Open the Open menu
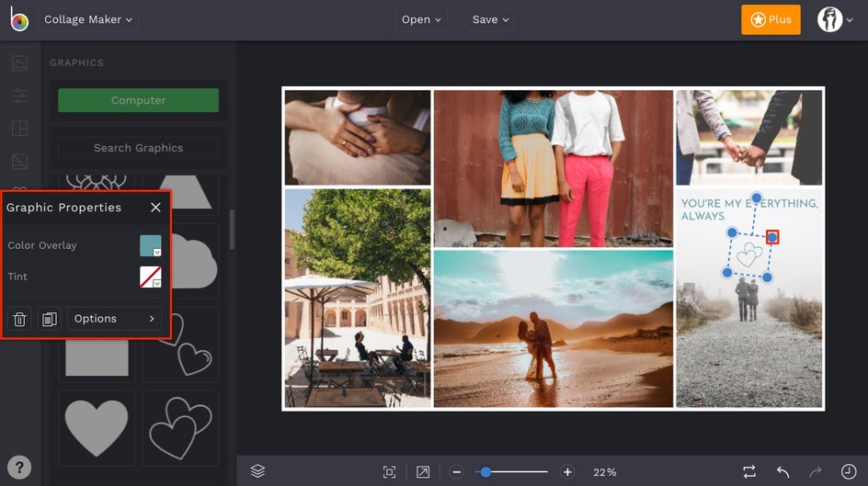The image size is (868, 486). pos(421,19)
